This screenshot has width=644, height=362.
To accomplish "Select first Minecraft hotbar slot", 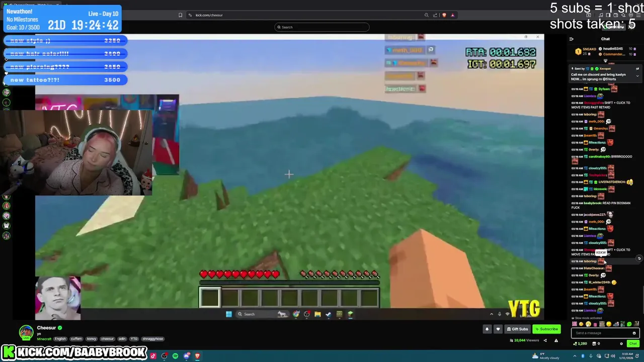I will coord(210,297).
